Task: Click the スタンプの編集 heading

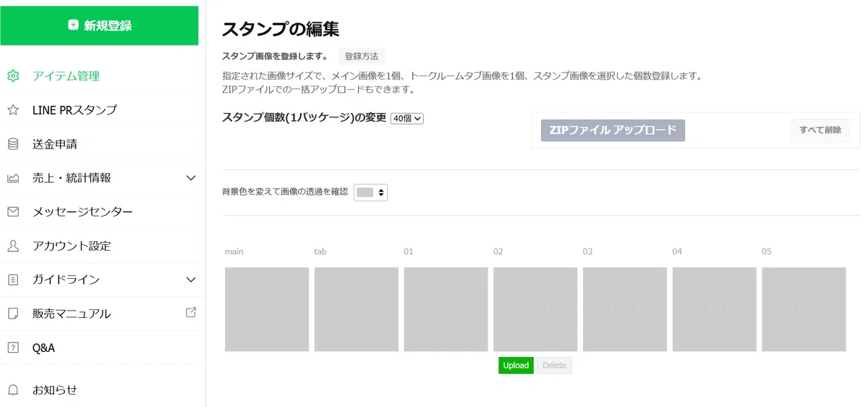Action: click(281, 29)
